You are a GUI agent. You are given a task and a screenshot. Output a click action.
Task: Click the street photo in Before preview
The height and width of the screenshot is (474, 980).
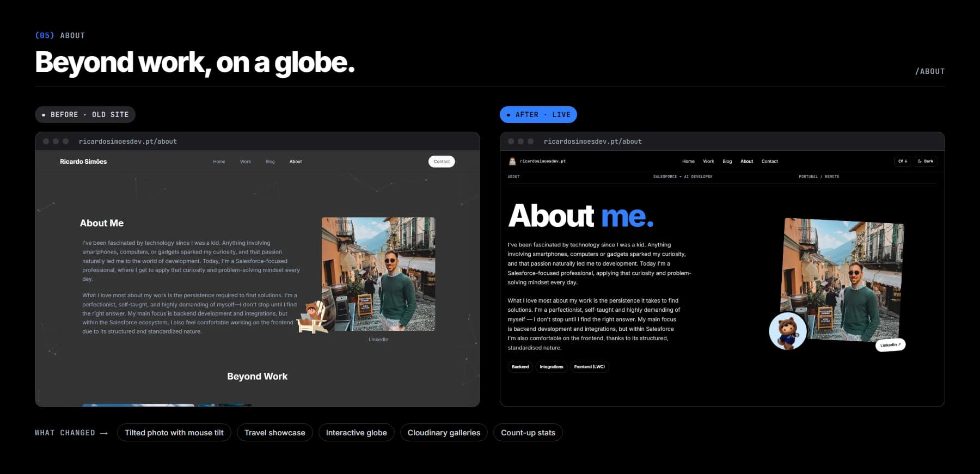click(x=378, y=274)
